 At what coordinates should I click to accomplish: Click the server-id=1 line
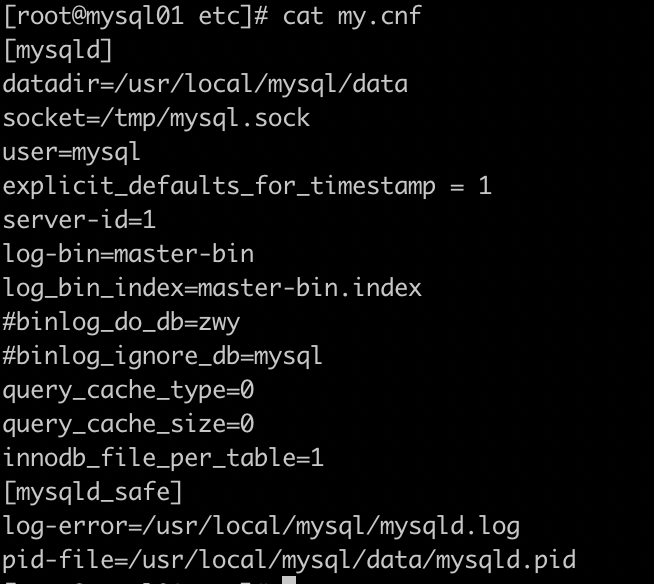(x=79, y=220)
